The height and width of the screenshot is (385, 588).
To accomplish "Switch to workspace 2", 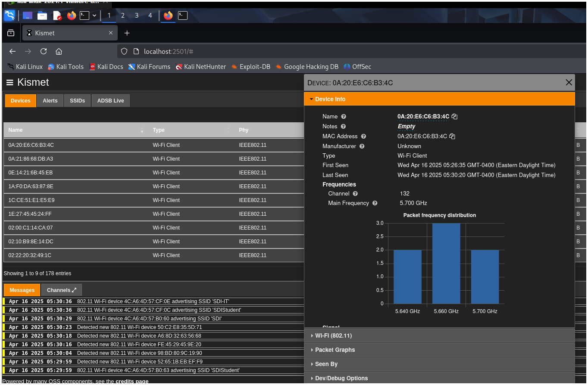I will tap(123, 16).
